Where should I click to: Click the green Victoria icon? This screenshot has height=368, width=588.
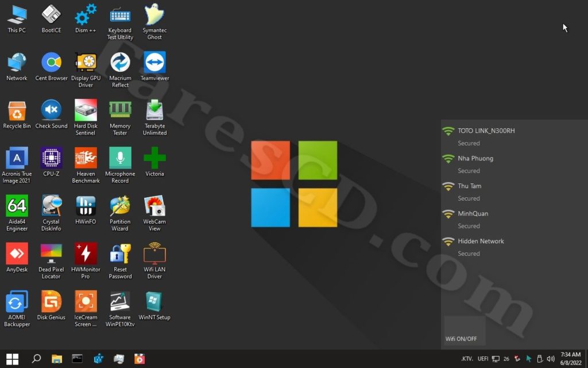[154, 162]
